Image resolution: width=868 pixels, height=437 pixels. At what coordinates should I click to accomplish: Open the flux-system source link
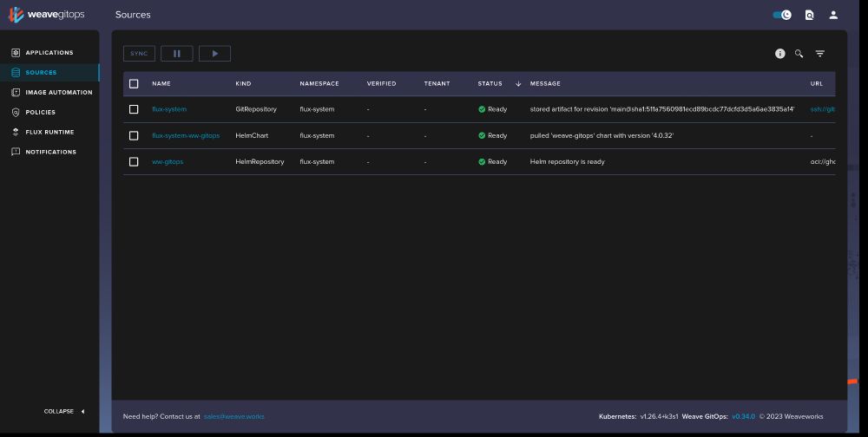tap(169, 109)
